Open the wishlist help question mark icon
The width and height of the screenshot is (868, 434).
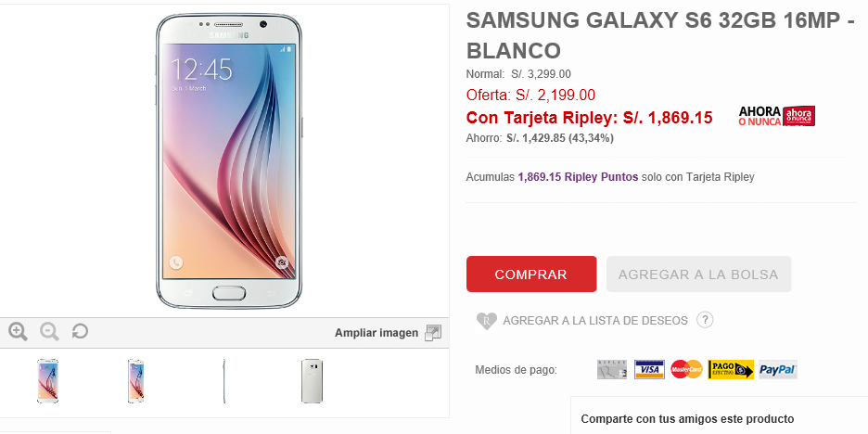pos(705,320)
